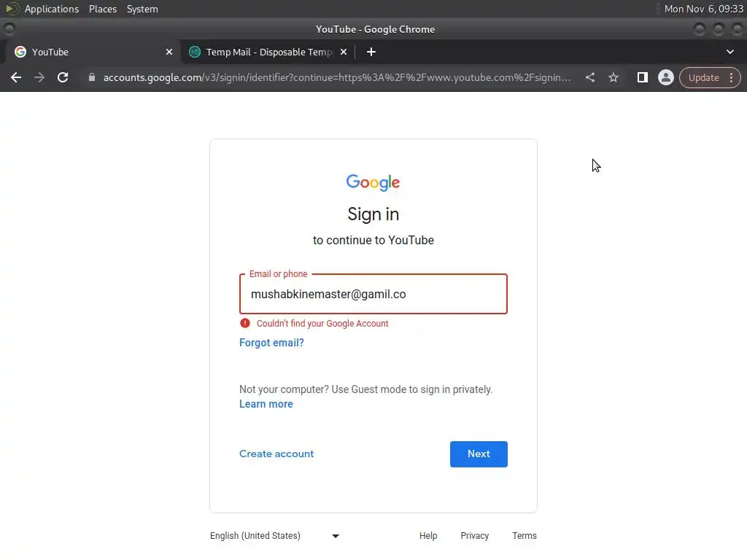Open the Privacy link in footer
This screenshot has height=560, width=747.
tap(474, 536)
